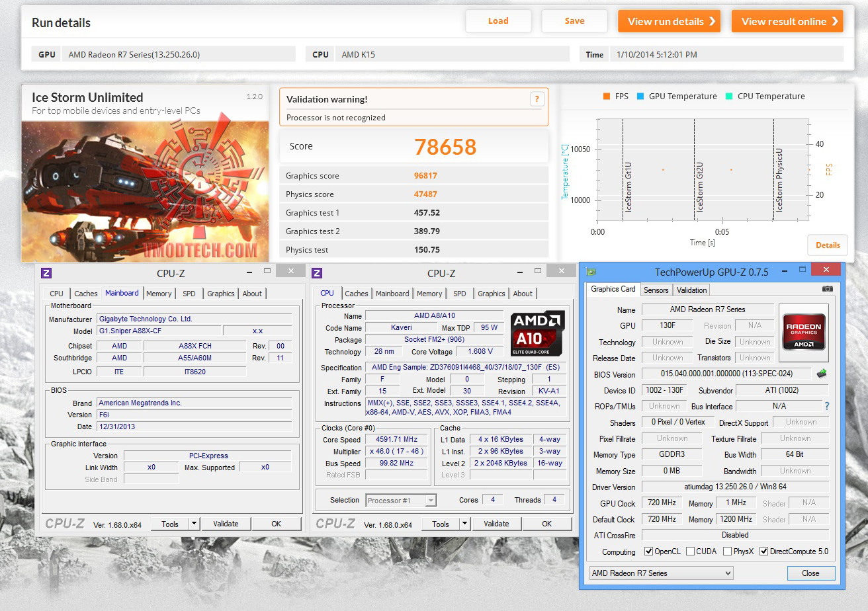This screenshot has width=868, height=611.
Task: Click the BIOS date 12/31/2013
Action: click(x=195, y=427)
